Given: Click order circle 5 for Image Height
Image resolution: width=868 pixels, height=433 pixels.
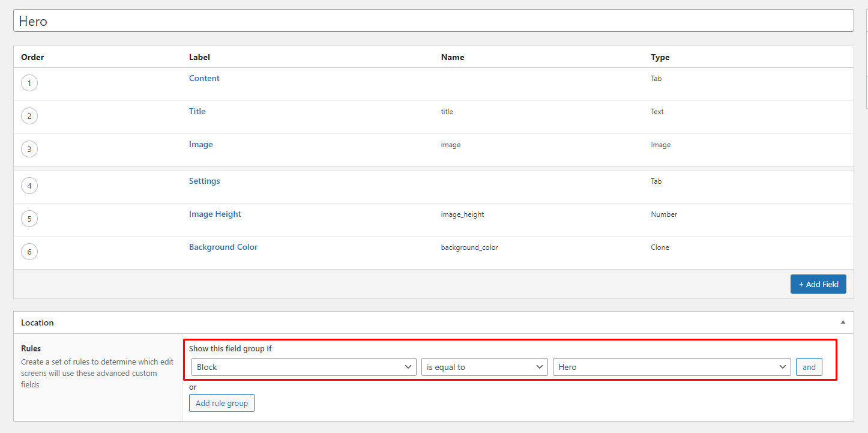Looking at the screenshot, I should 29,219.
